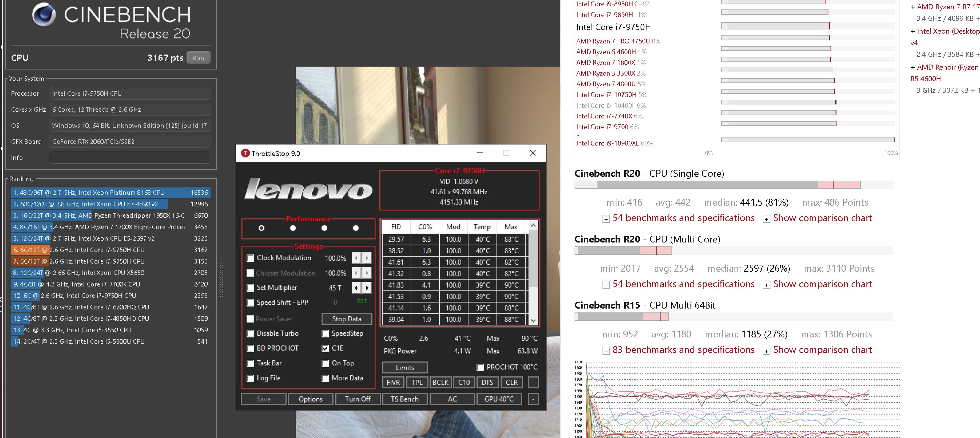Increase Set Multiplier with right arrow

tap(367, 288)
